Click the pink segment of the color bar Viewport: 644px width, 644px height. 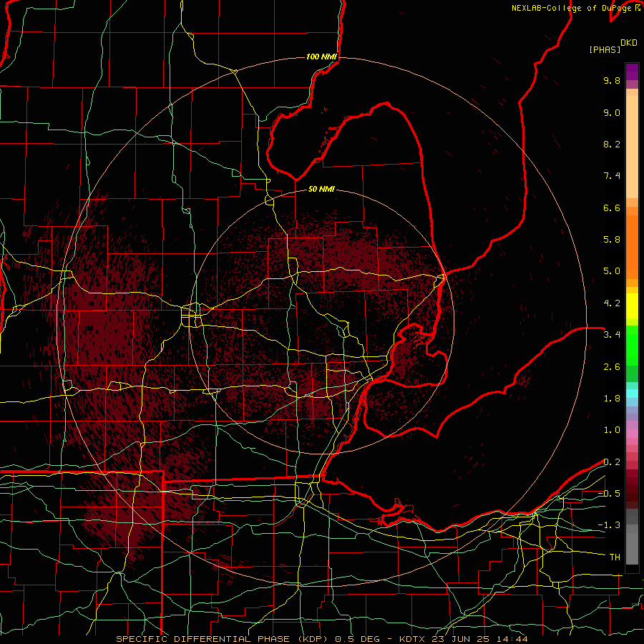click(x=632, y=434)
